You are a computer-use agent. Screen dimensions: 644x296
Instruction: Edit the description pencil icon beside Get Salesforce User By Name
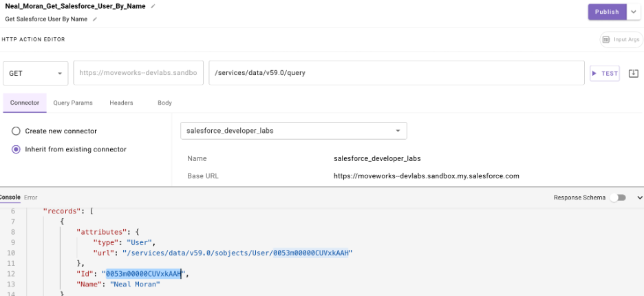95,19
